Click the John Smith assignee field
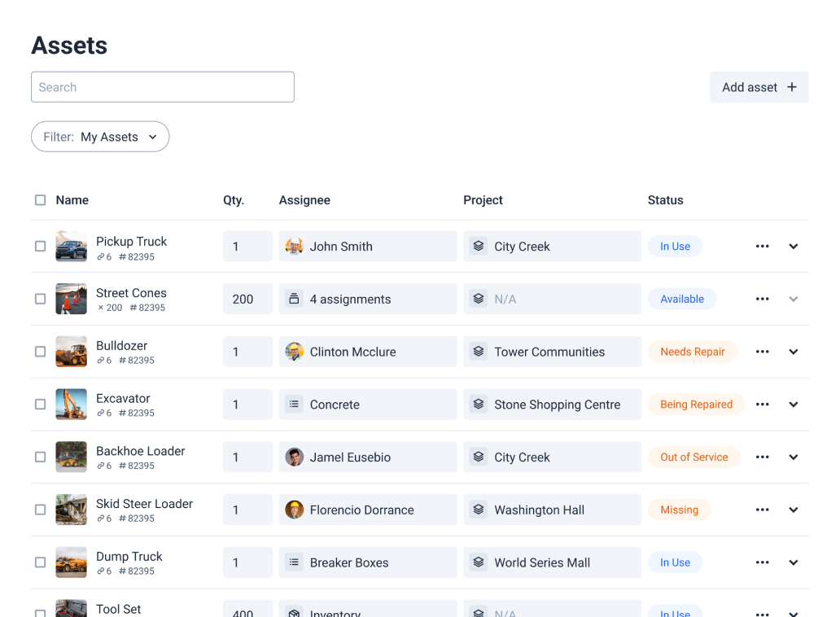840x617 pixels. pos(368,247)
